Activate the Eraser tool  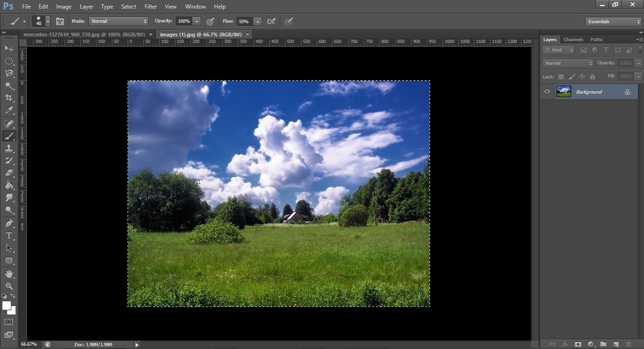point(9,173)
